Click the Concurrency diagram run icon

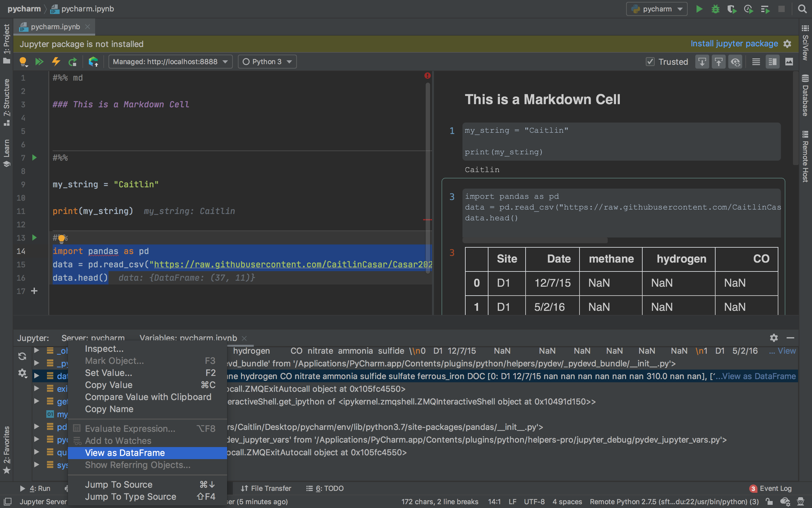pyautogui.click(x=765, y=9)
